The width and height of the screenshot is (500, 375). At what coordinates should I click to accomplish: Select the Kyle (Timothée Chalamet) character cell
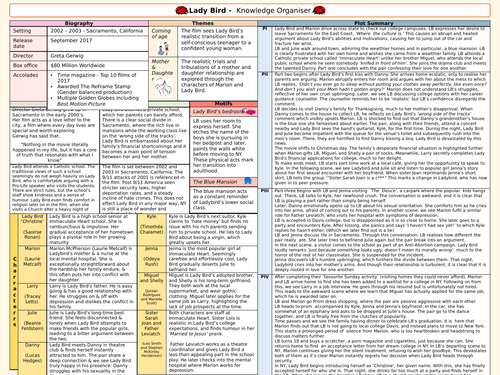pos(152,229)
